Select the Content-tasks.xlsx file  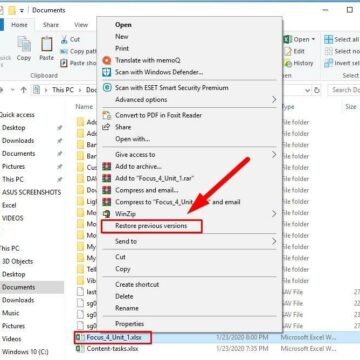(112, 349)
